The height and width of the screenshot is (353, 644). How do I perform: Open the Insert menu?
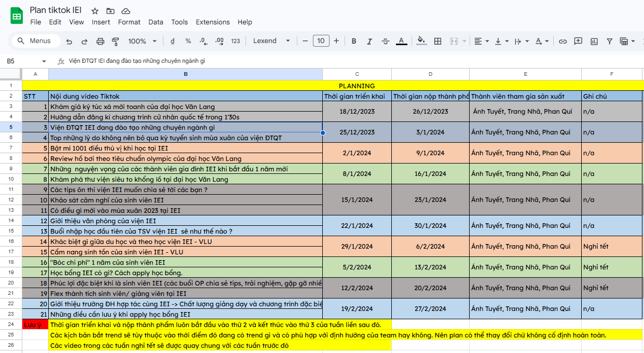[101, 22]
